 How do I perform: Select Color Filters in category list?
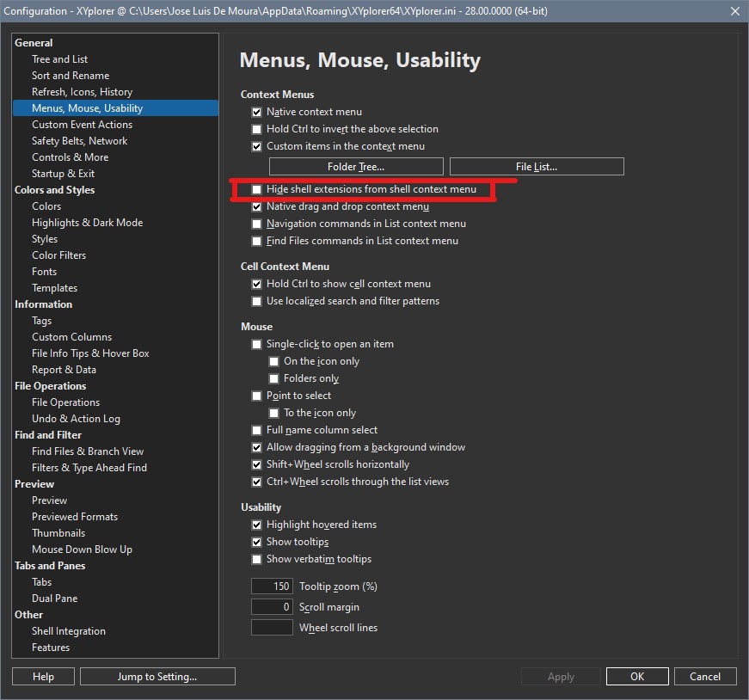pos(58,255)
